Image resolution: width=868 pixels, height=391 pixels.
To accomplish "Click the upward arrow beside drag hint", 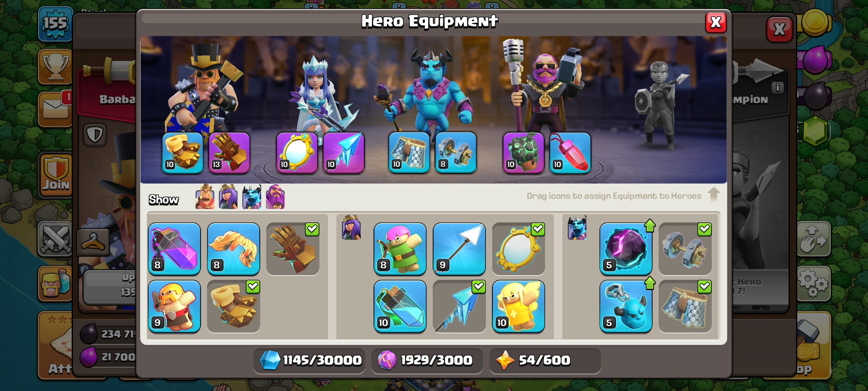I will pyautogui.click(x=713, y=195).
